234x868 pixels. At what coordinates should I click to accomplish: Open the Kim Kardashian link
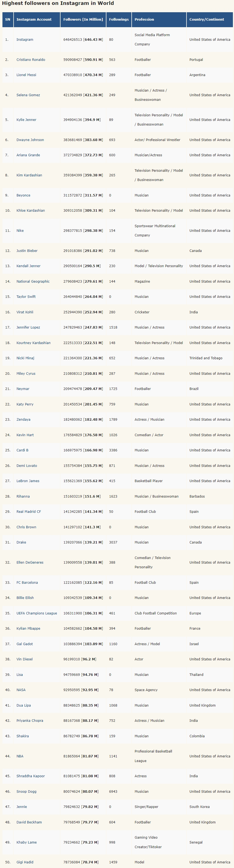29,175
